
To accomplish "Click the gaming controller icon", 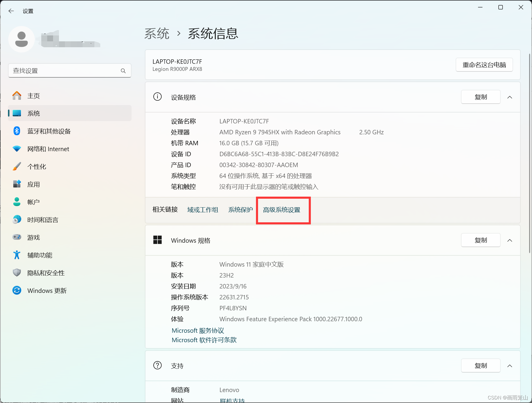I will pyautogui.click(x=17, y=237).
